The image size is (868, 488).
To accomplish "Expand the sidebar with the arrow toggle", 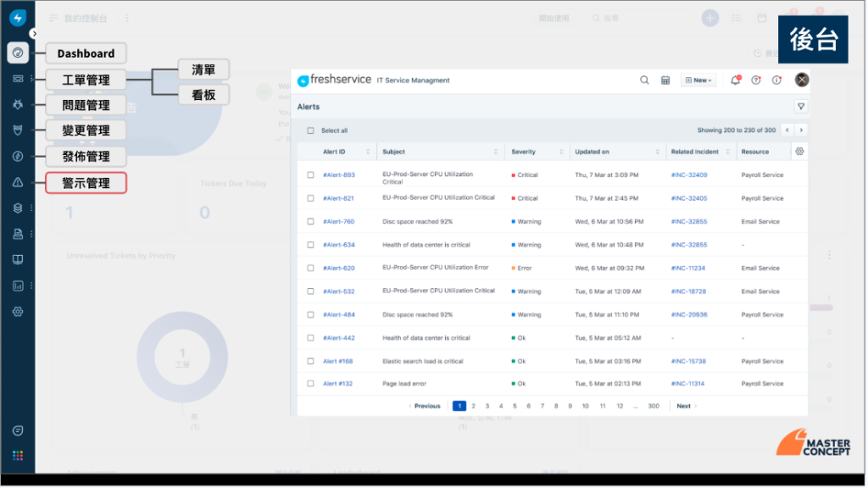I will pyautogui.click(x=34, y=34).
